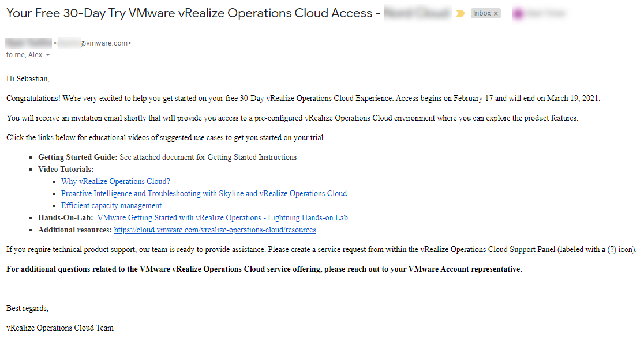644x338 pixels.
Task: Click the 'Hands-On-Lab:' bold label
Action: 65,217
